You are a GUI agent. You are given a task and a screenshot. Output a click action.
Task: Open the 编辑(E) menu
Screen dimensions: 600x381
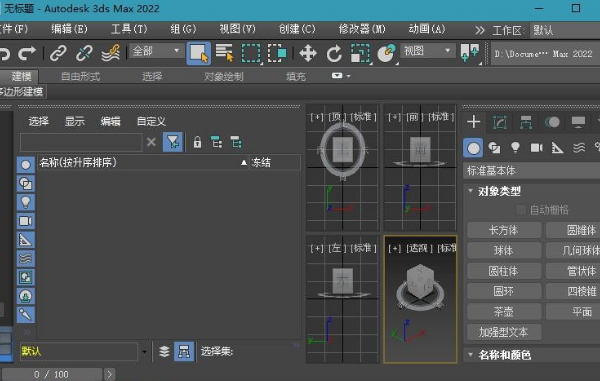(70, 29)
